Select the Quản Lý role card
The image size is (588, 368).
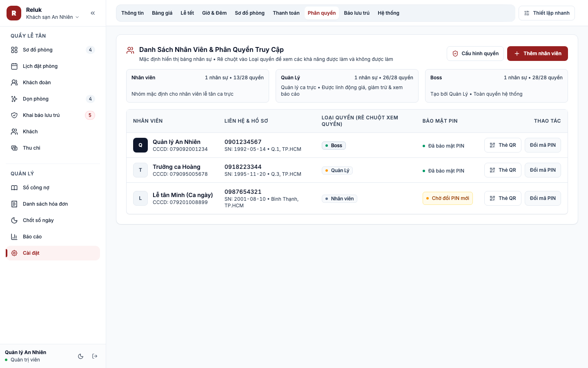(347, 86)
